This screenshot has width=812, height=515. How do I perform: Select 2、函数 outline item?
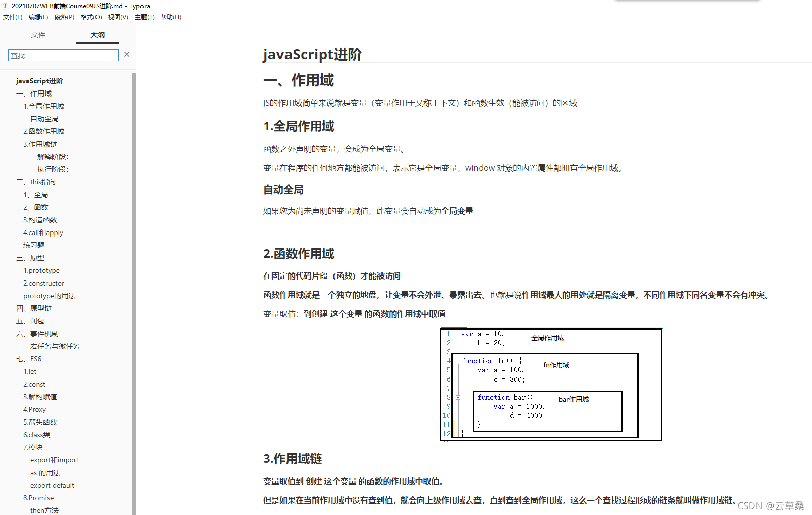(35, 207)
